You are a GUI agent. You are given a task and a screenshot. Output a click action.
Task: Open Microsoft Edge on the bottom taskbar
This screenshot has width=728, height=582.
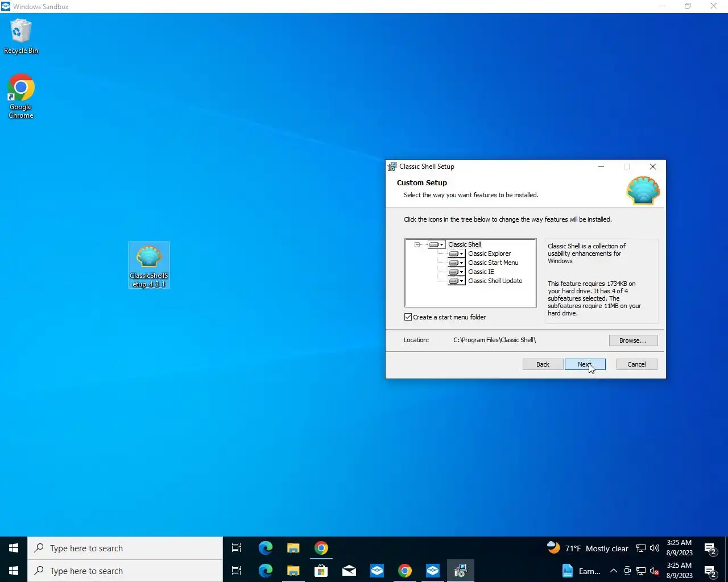pos(265,571)
